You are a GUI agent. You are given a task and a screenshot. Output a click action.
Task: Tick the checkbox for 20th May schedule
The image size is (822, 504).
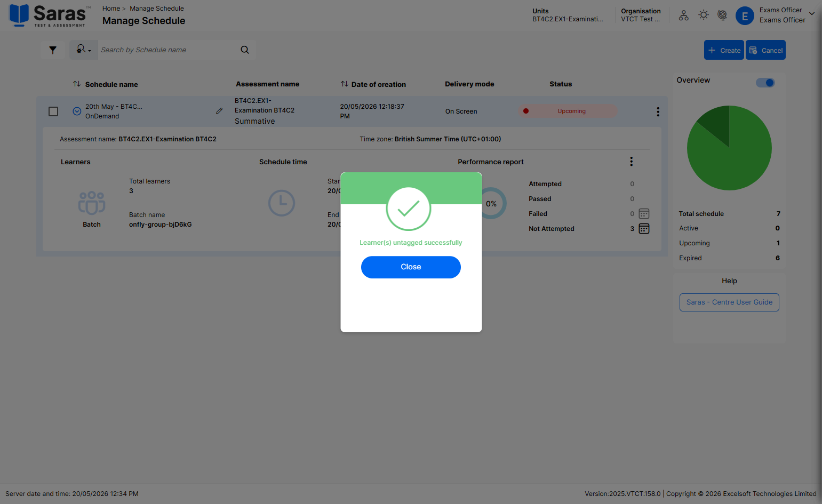point(53,111)
